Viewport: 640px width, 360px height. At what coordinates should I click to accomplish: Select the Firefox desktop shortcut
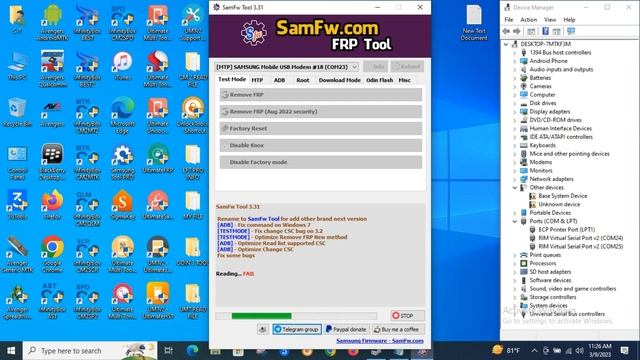click(x=52, y=204)
